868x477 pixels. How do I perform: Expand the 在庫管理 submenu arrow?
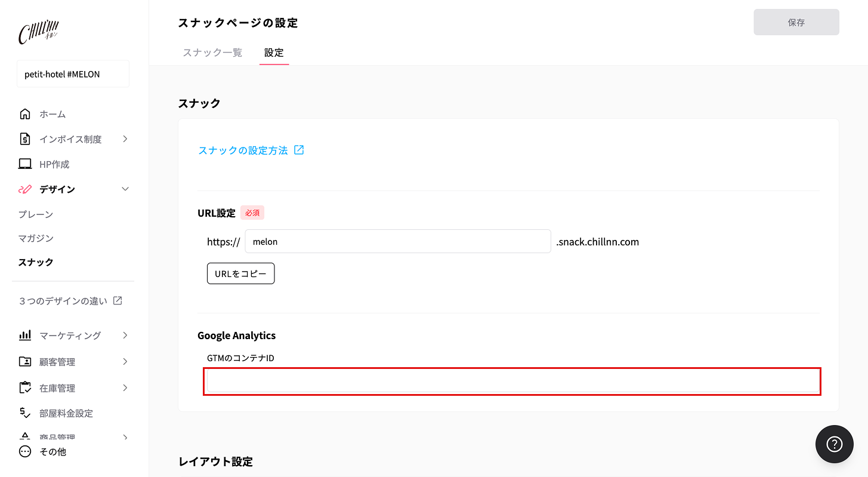125,388
